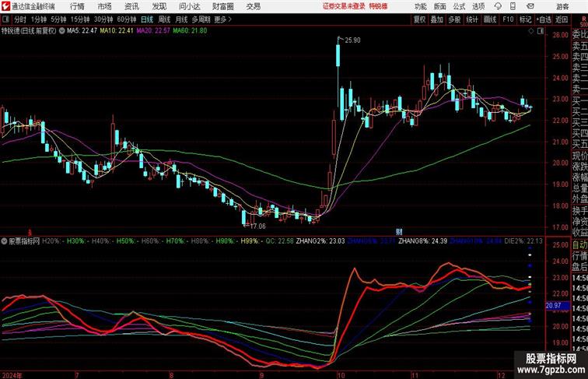Screen dimensions: 588x379
Task: Open the headset customer service icon
Action: pos(498,6)
